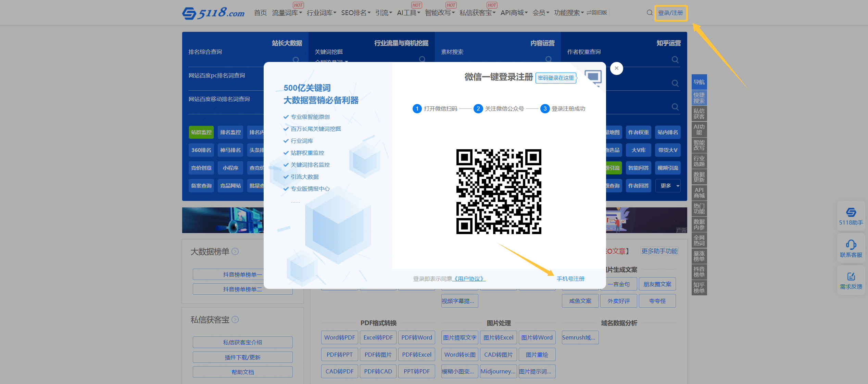The width and height of the screenshot is (868, 384).
Task: Switch to computer password login corner icon
Action: (x=593, y=77)
